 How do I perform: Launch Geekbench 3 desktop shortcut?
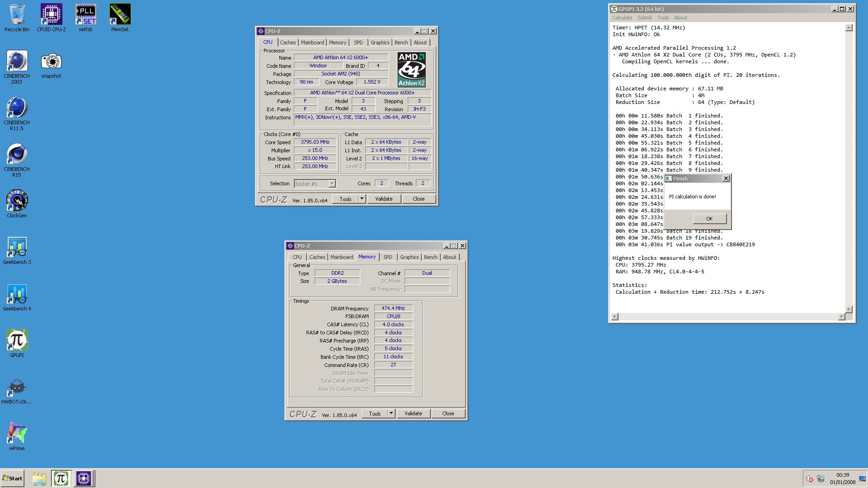(17, 250)
